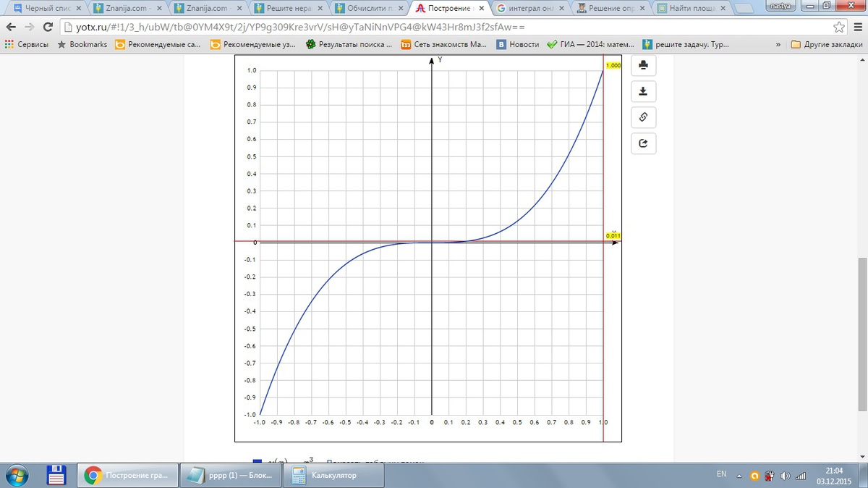Go back to the previous page
The width and height of the screenshot is (868, 488).
pyautogui.click(x=11, y=27)
